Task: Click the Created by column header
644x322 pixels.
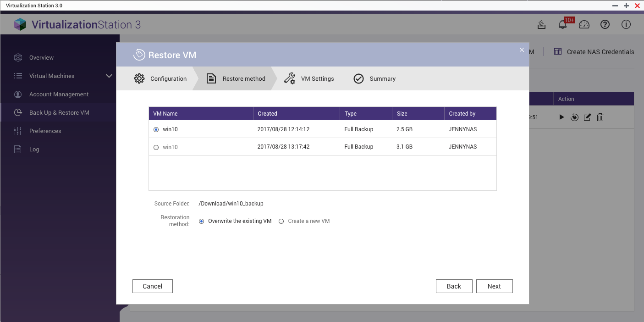Action: pyautogui.click(x=470, y=114)
